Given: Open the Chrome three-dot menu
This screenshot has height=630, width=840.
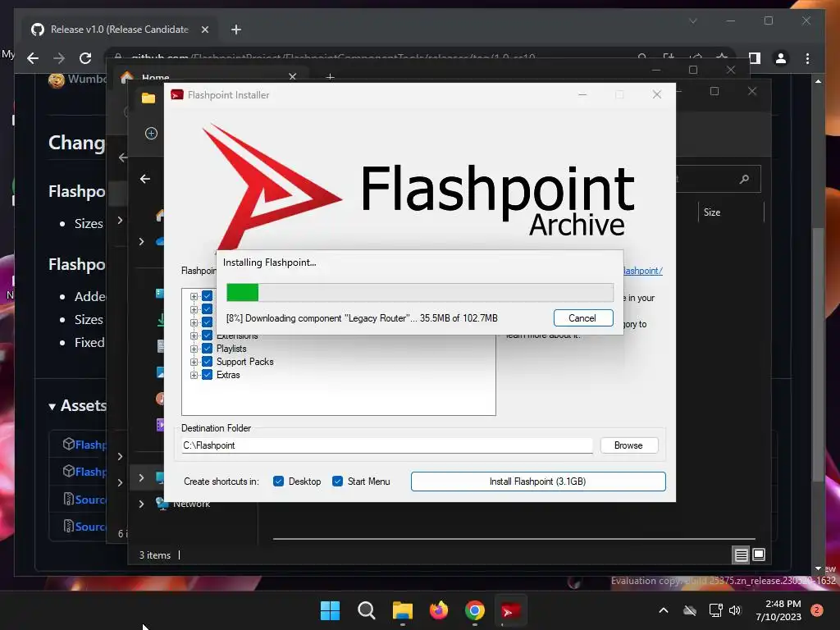Looking at the screenshot, I should point(807,58).
